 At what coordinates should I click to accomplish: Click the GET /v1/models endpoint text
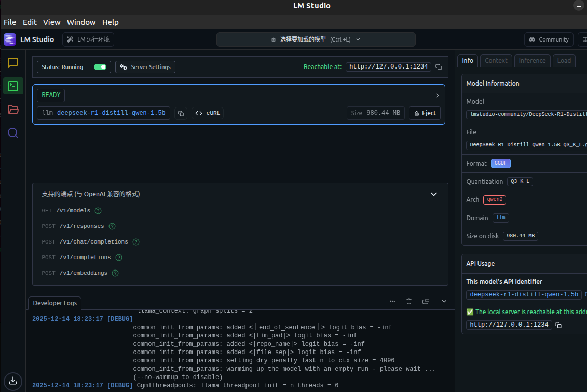pyautogui.click(x=66, y=211)
